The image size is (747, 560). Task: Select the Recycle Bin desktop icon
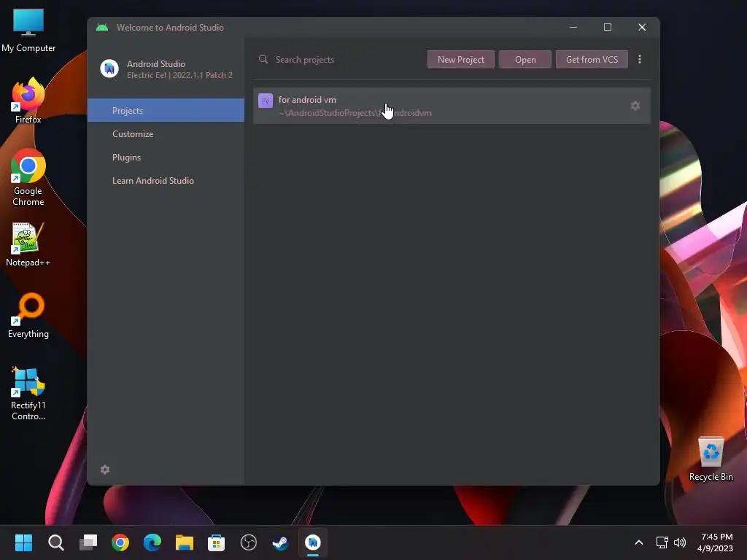click(711, 458)
